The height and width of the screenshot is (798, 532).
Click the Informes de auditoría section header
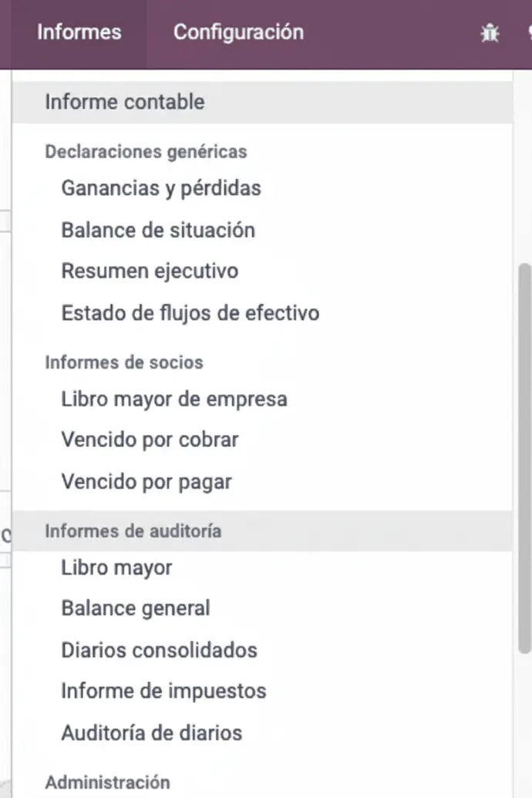[133, 531]
